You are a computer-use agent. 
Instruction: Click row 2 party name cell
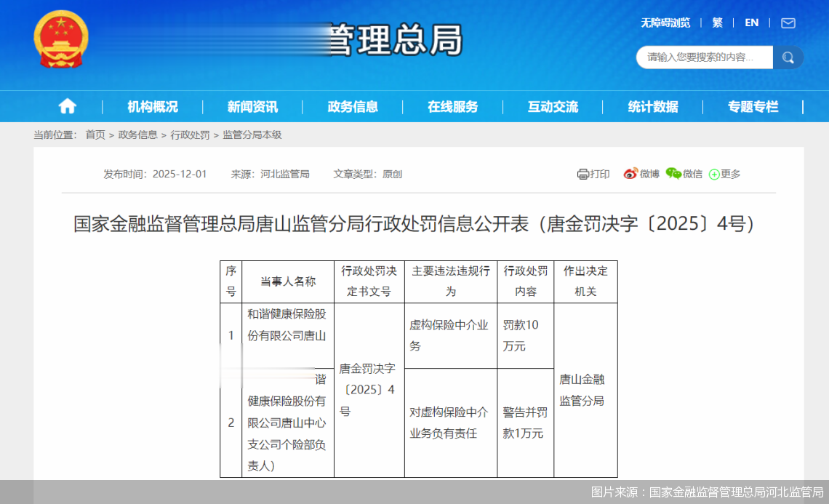288,423
